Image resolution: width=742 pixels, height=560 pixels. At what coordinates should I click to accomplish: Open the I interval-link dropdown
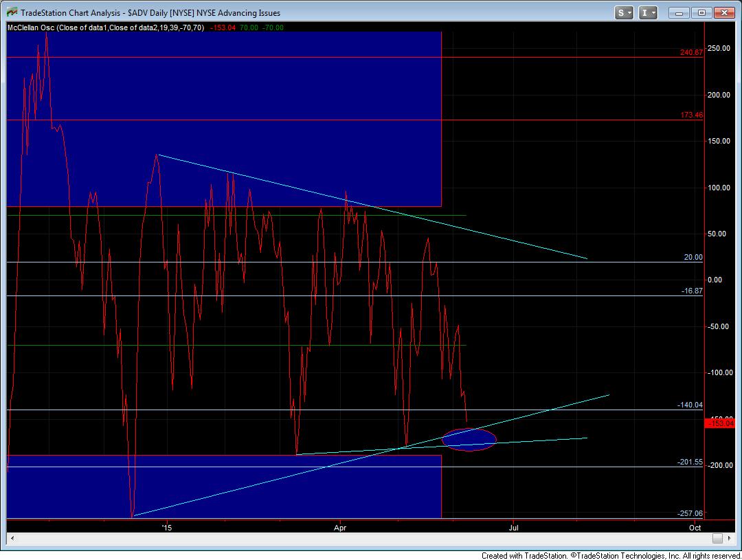click(x=648, y=12)
